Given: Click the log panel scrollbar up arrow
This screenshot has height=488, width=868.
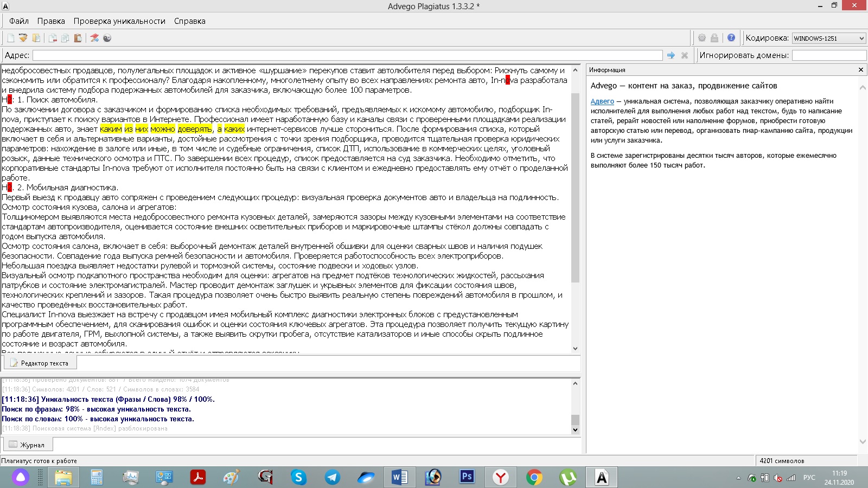Looking at the screenshot, I should tap(576, 383).
